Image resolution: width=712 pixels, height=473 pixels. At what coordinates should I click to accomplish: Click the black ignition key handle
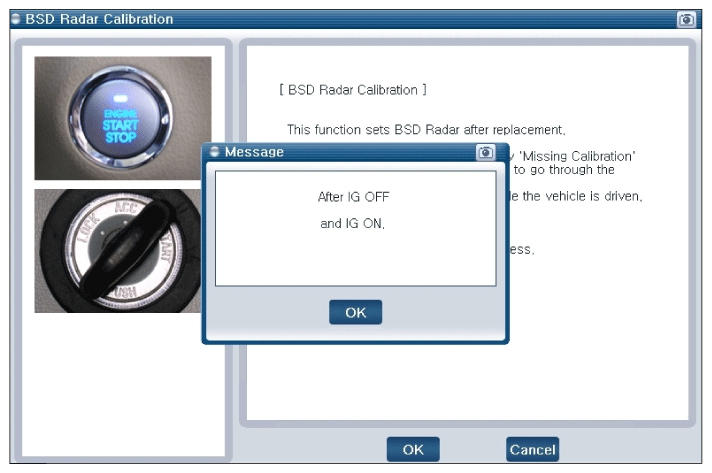tap(130, 240)
